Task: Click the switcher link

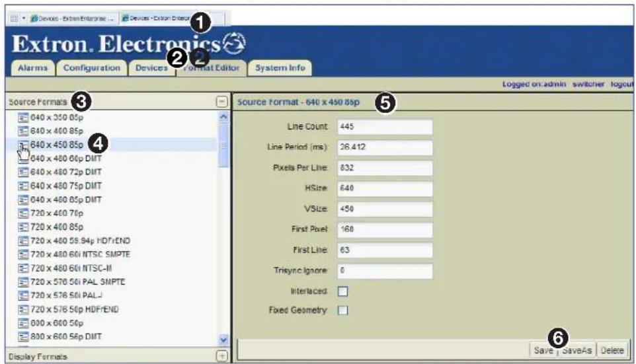Action: point(588,84)
